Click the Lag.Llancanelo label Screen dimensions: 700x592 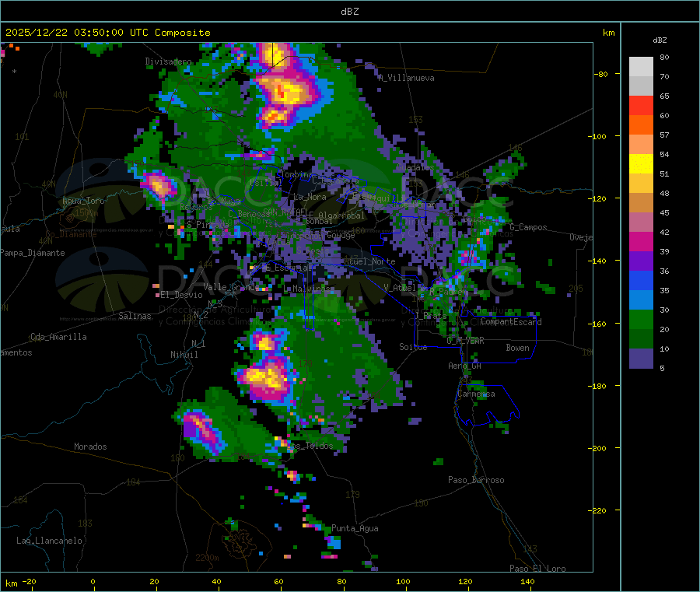coord(50,541)
